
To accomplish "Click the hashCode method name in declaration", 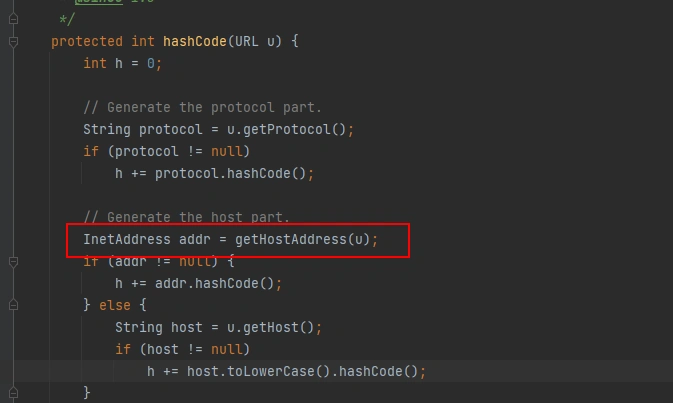I will (196, 41).
